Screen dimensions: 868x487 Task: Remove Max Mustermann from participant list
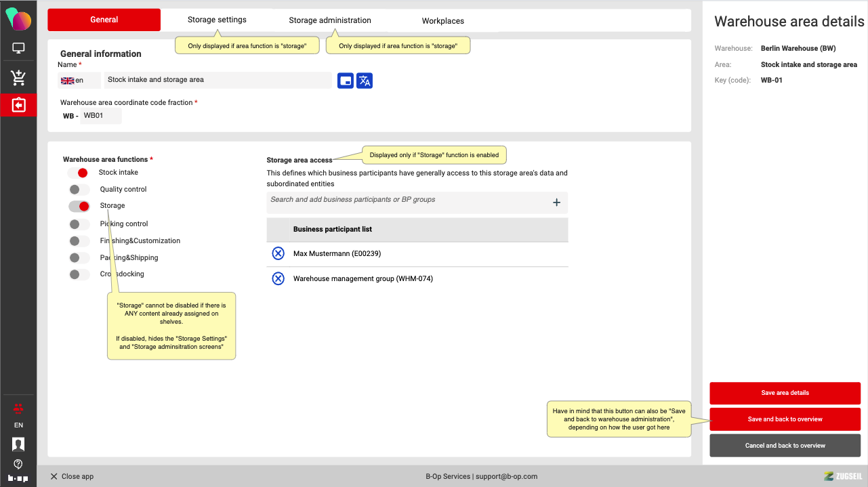pos(278,253)
